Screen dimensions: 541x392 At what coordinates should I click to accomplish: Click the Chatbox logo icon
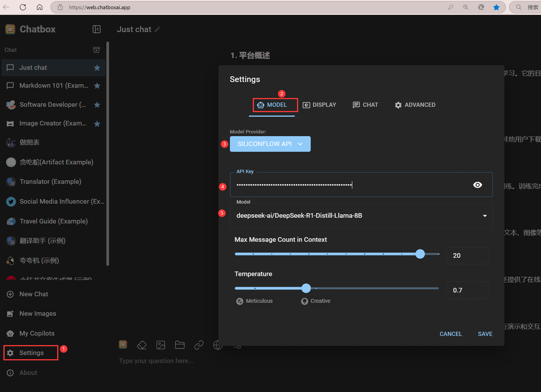10,29
